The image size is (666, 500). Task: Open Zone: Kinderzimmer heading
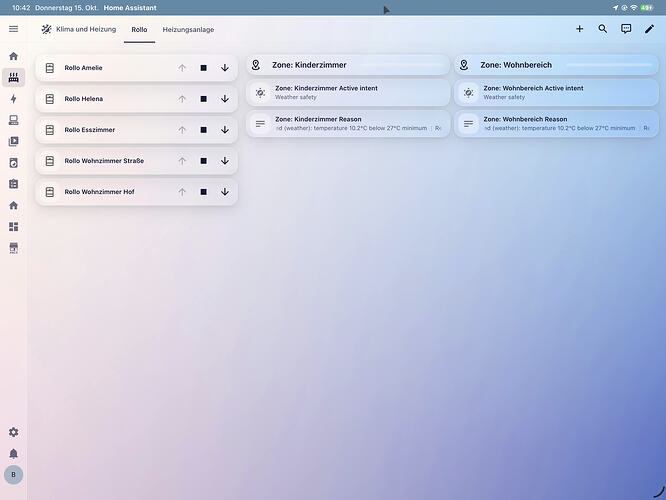click(x=309, y=65)
